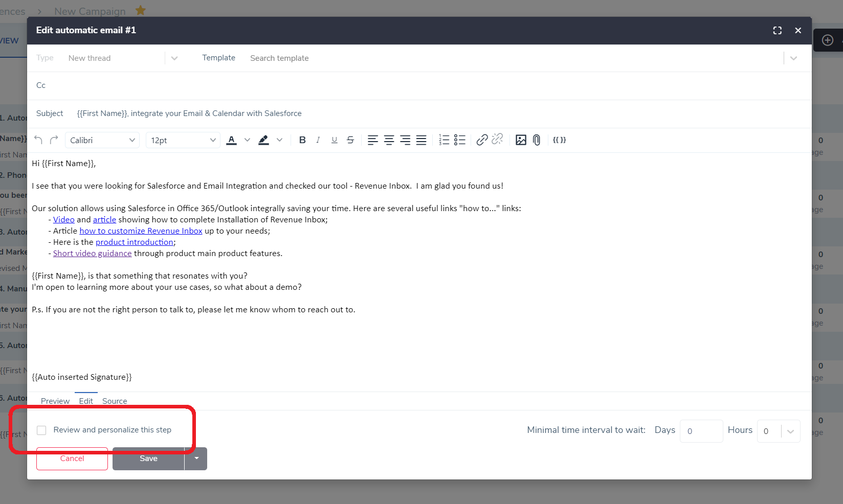Open the Short video guidance link

point(93,254)
